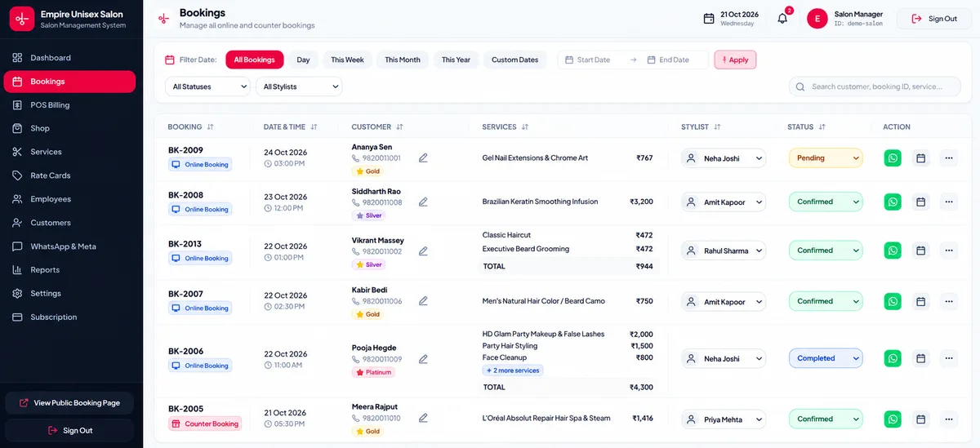The height and width of the screenshot is (448, 980).
Task: Click Sign Out at the sidebar bottom
Action: point(69,430)
